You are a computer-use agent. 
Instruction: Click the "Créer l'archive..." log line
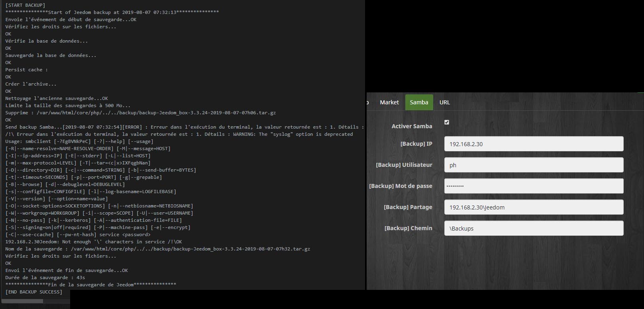[31, 84]
